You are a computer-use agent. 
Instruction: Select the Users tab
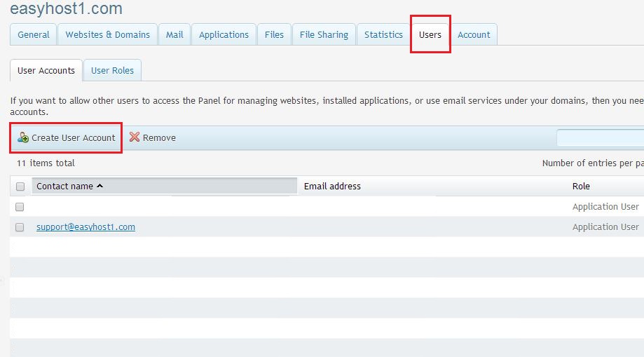coord(430,34)
